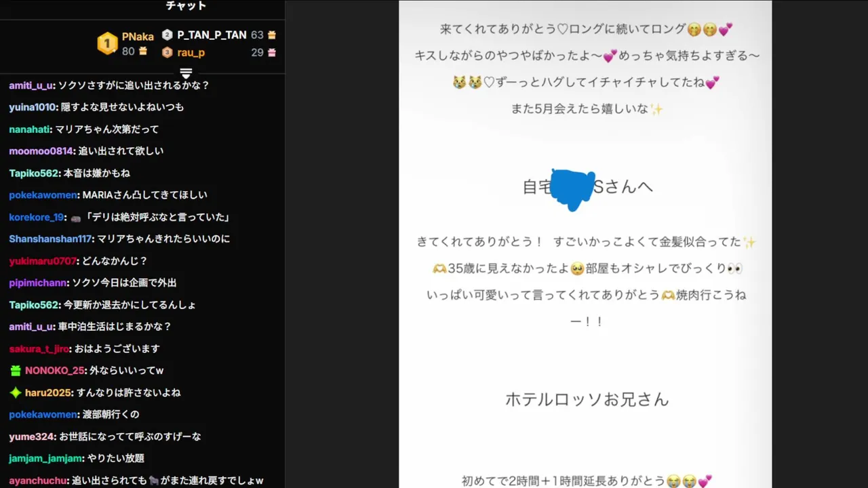
Task: Click the line starting きてくれてありがとう！ すごいかっこよくて
Action: [587, 242]
